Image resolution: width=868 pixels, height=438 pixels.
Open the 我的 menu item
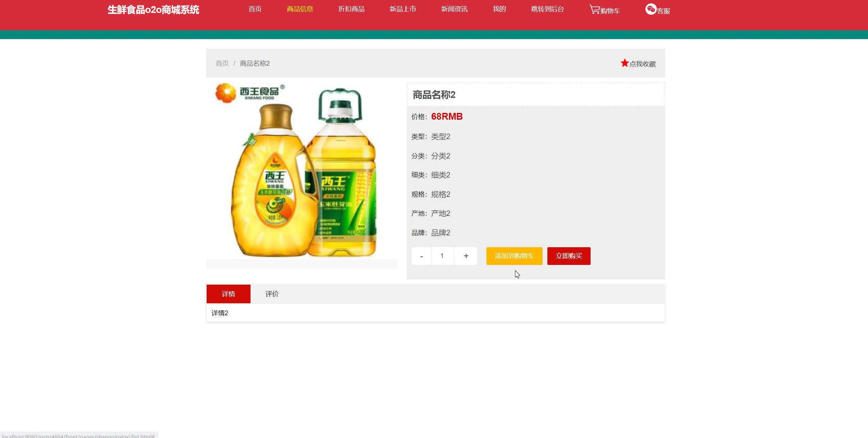(x=499, y=9)
